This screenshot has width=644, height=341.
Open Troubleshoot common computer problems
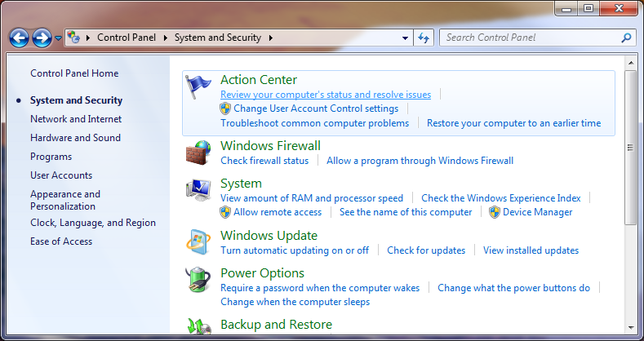314,123
